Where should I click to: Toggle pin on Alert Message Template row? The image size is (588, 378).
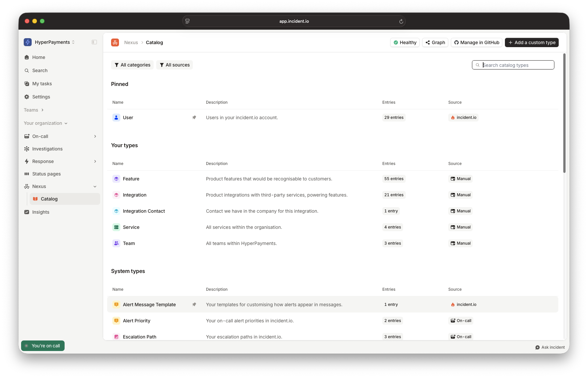(194, 305)
